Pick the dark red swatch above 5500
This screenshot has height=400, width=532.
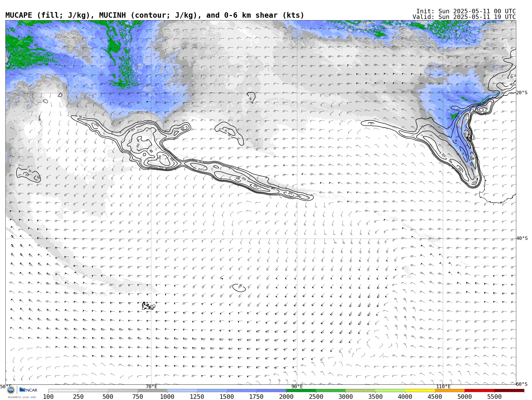tap(509, 390)
